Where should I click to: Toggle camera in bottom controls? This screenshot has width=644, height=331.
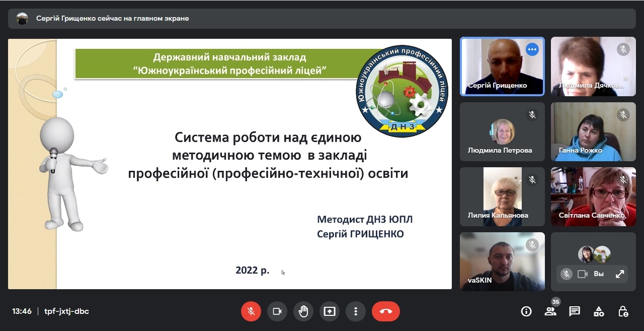pos(277,311)
